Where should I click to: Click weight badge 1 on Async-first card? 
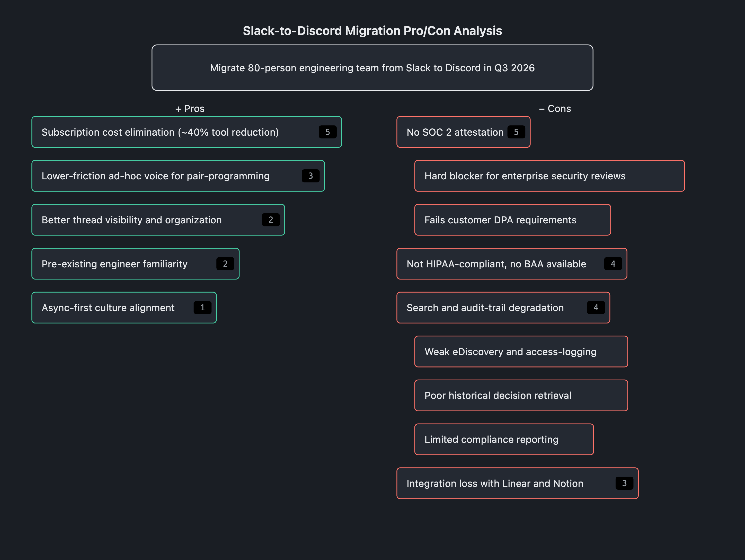pyautogui.click(x=202, y=308)
